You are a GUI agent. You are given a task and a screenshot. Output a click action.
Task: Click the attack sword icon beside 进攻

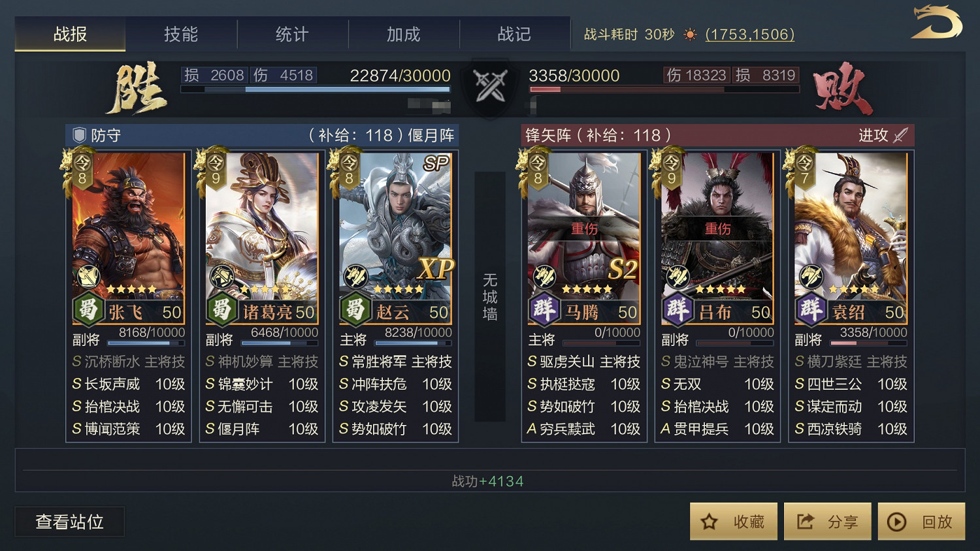(900, 135)
